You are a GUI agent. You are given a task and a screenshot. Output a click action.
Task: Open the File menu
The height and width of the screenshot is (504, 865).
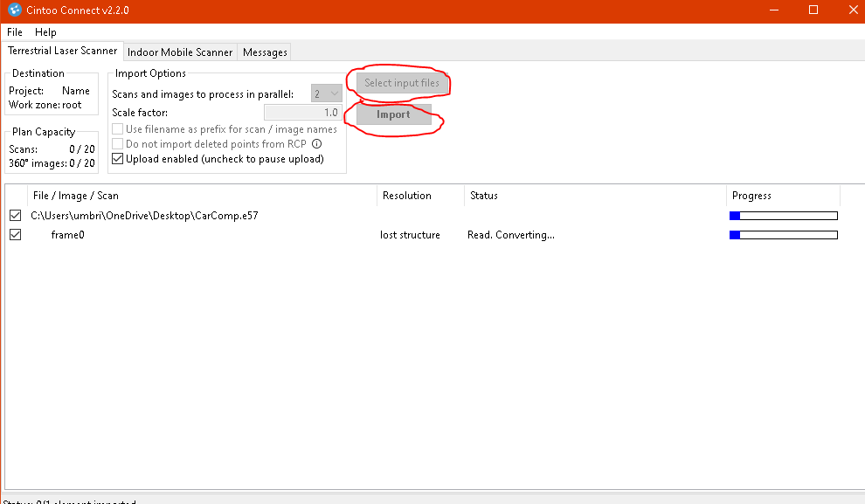coord(15,32)
